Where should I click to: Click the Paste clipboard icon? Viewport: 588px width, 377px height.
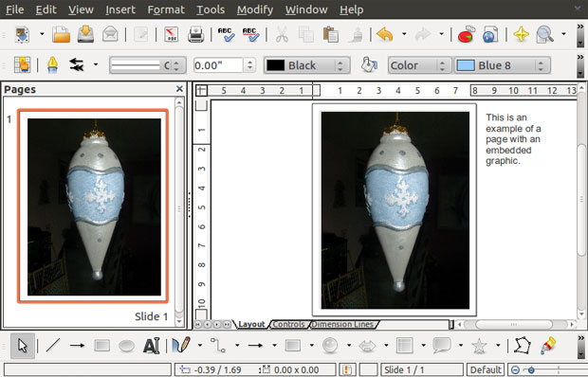[x=331, y=34]
